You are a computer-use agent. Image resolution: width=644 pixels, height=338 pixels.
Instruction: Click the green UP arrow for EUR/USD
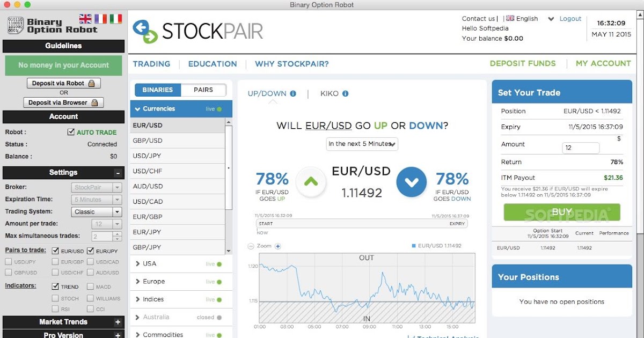point(311,182)
